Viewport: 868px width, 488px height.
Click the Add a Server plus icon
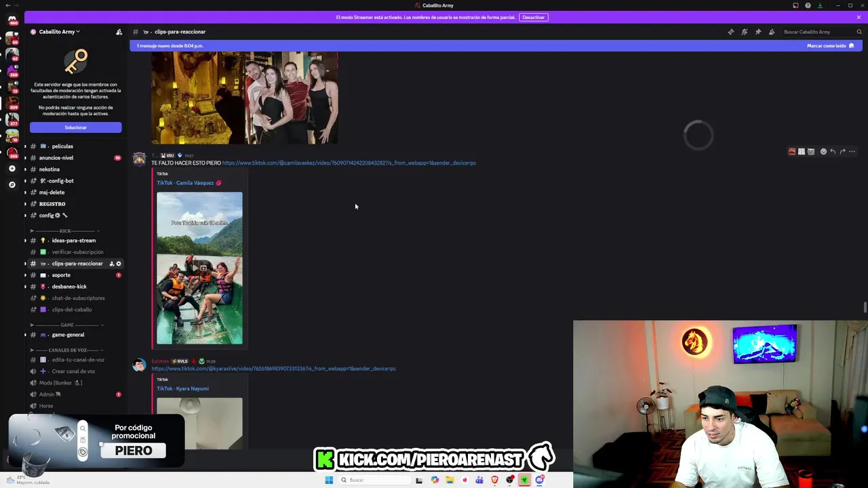12,169
